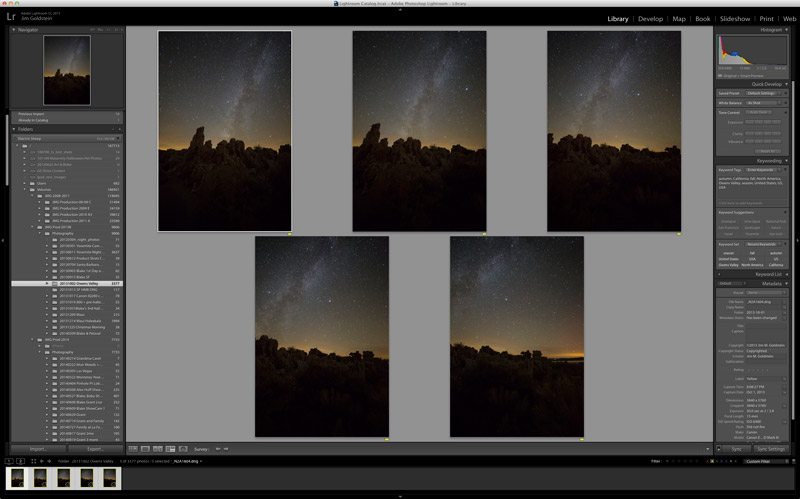Show or hide the filmstrip bottom arrow
Screen dimensions: 800x499
click(x=400, y=496)
